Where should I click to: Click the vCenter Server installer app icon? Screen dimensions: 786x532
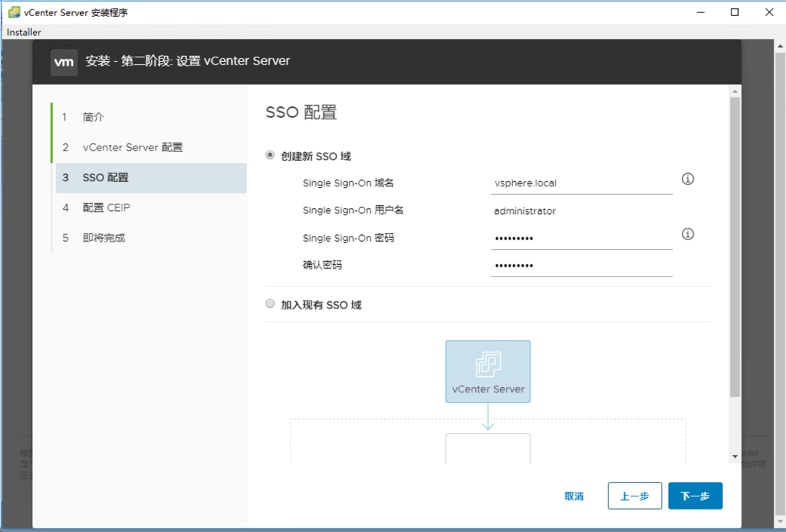(14, 12)
